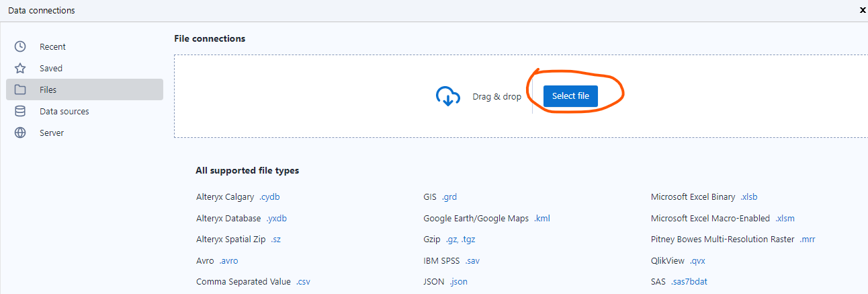This screenshot has width=868, height=294.
Task: Close the Data connections dialog
Action: point(863,10)
